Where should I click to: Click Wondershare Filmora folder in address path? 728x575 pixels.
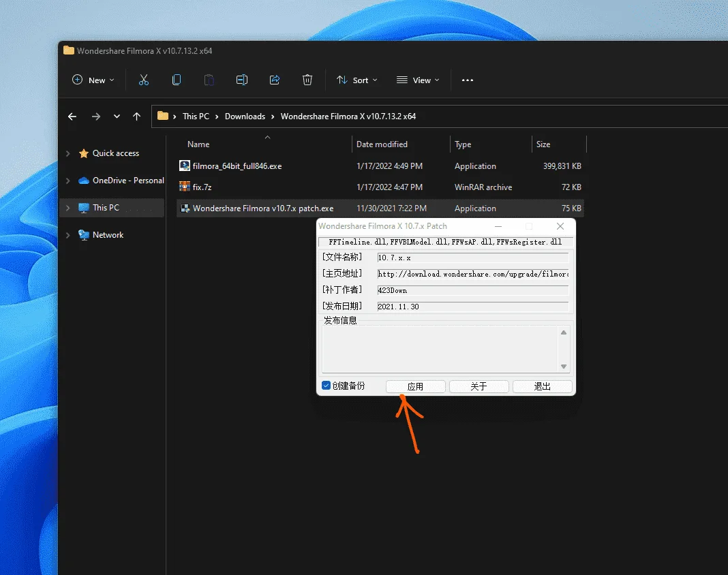pos(348,116)
